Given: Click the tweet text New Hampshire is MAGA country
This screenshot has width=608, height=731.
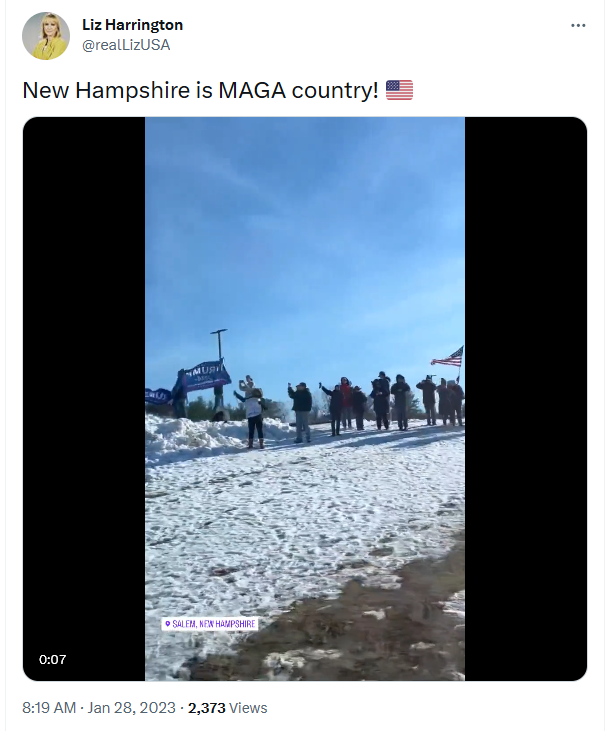Looking at the screenshot, I should click(200, 90).
